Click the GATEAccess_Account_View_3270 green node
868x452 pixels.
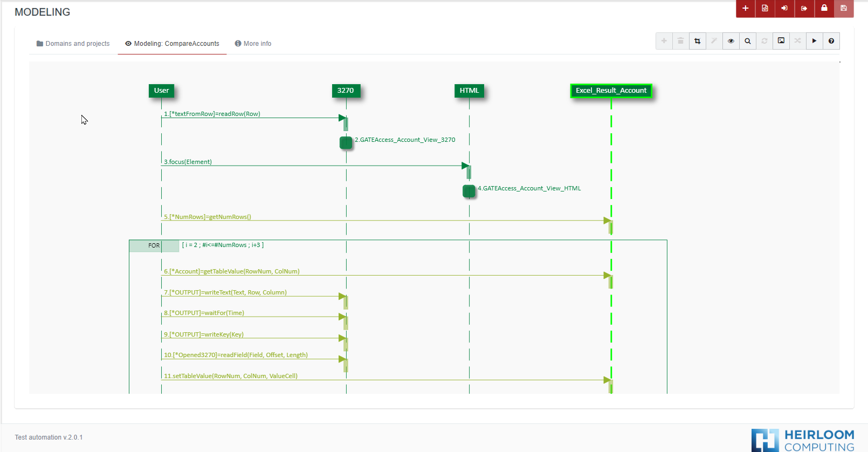tap(346, 142)
